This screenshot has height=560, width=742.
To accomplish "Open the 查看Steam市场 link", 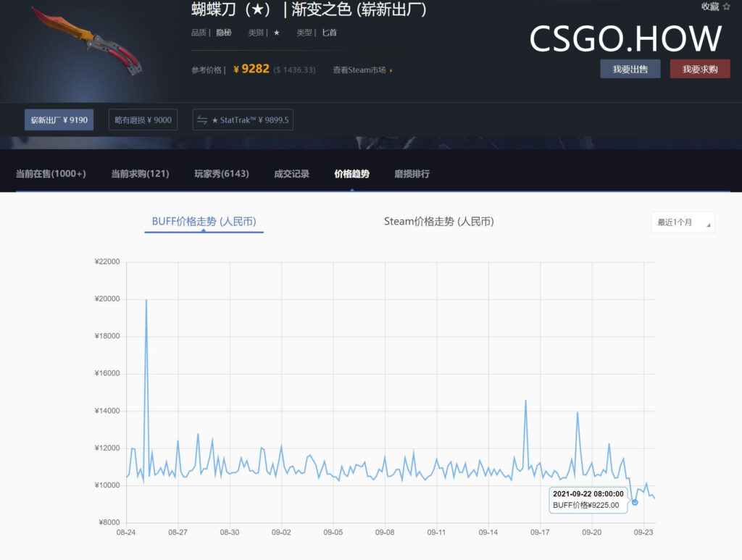I will point(362,70).
